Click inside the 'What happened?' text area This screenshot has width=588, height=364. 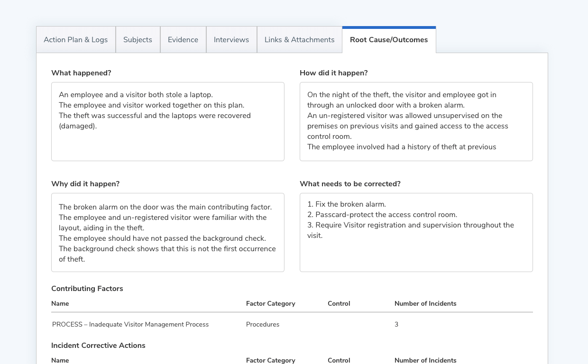pos(167,121)
